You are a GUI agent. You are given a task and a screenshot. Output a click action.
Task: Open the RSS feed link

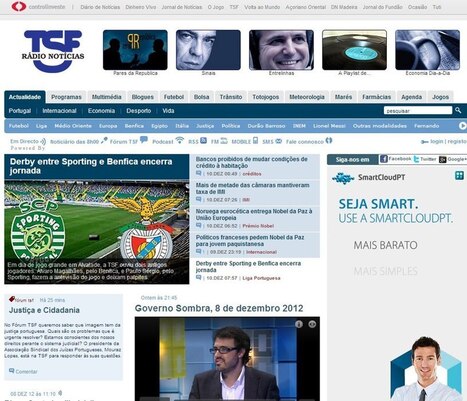coord(197,141)
